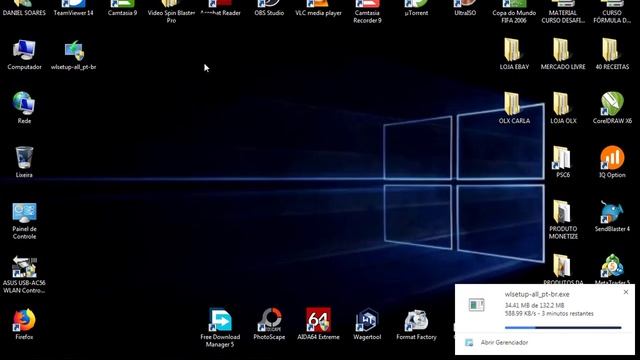Click the download progress bar
The height and width of the screenshot is (360, 640).
click(563, 327)
